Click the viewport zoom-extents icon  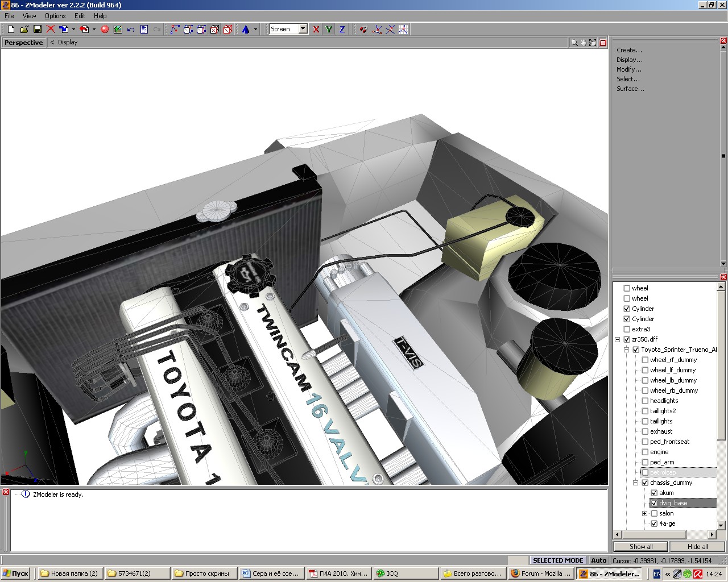pos(593,43)
